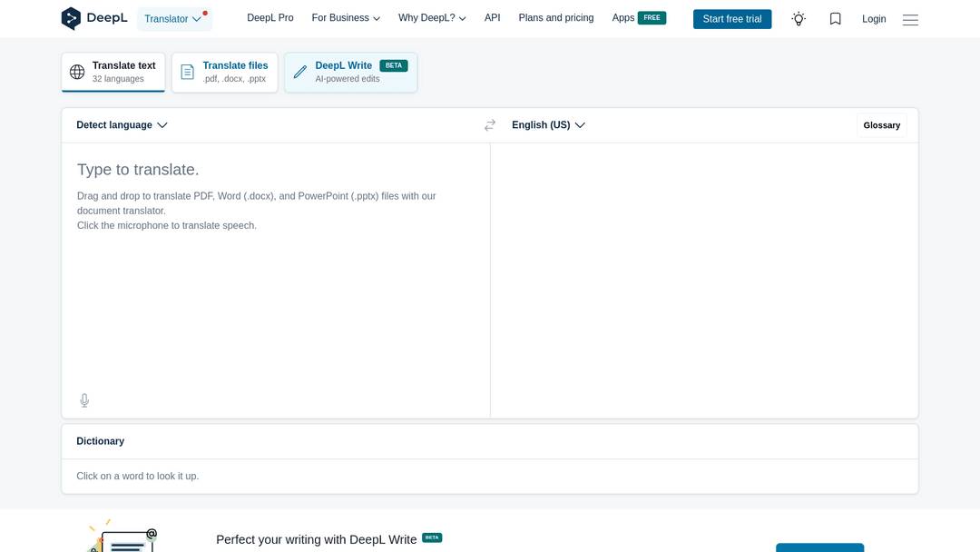Click the Glossary button
Image resolution: width=980 pixels, height=552 pixels.
(x=881, y=125)
